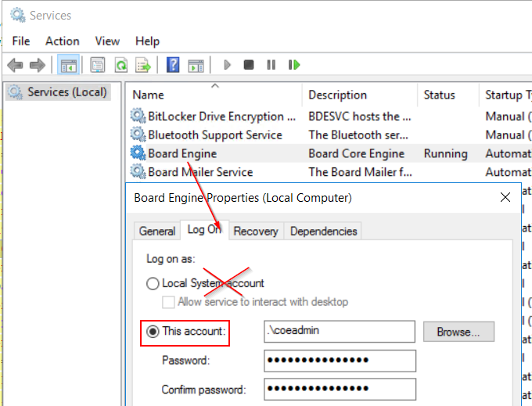Click the Pause Service icon
532x406 pixels.
pyautogui.click(x=271, y=65)
